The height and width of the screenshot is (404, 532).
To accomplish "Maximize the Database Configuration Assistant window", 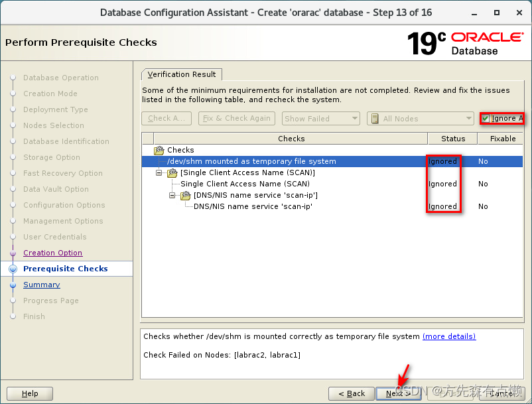I will click(x=497, y=13).
